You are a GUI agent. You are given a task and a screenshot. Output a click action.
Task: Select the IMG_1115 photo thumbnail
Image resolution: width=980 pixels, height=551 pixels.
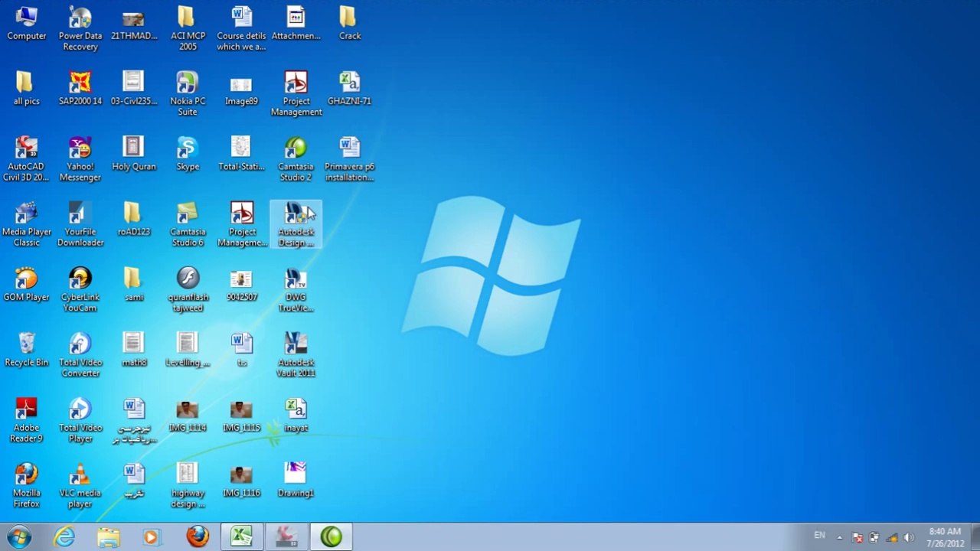pyautogui.click(x=241, y=415)
